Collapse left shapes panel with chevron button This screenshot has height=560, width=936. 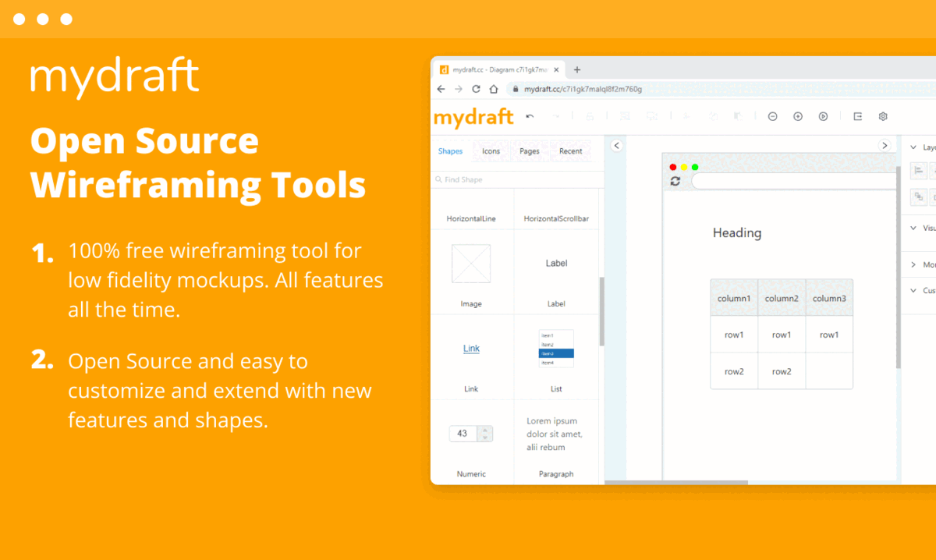(615, 145)
